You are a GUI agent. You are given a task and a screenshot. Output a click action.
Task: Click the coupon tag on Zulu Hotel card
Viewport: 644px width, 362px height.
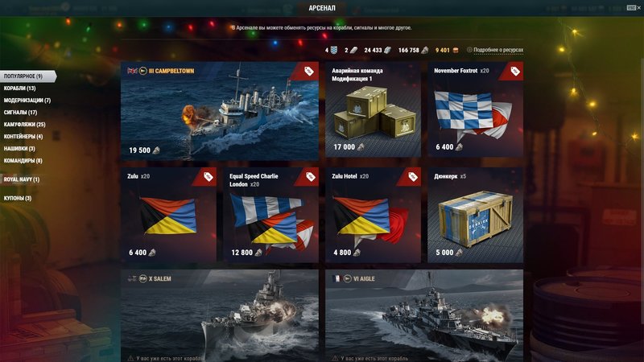tap(413, 176)
